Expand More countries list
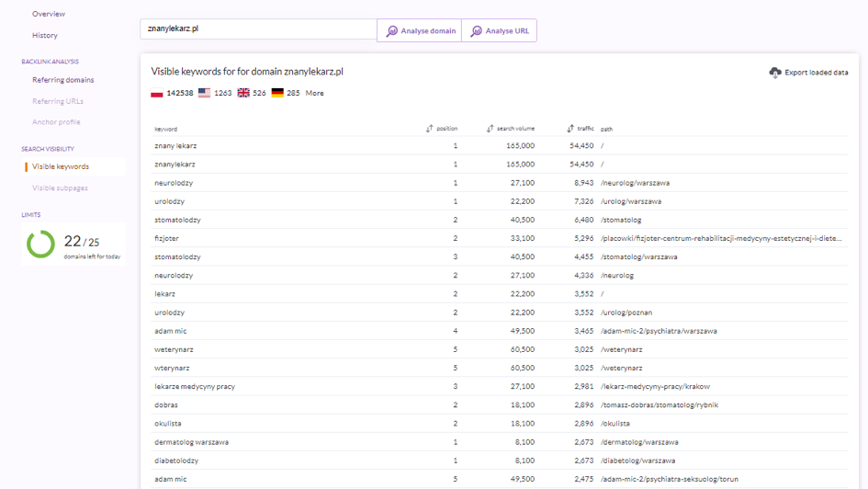The height and width of the screenshot is (489, 868). [314, 93]
